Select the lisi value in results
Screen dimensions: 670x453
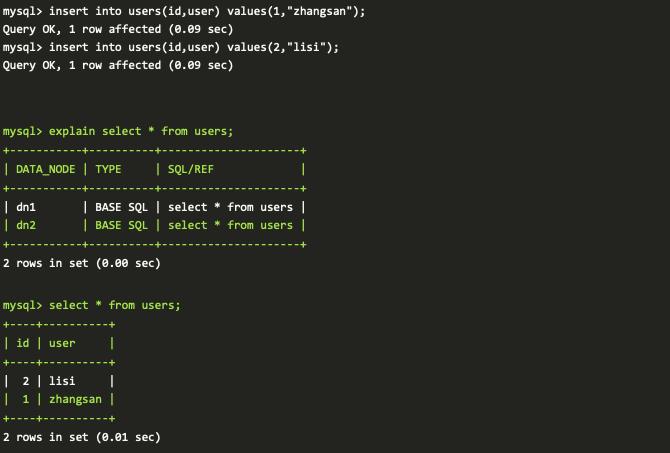(x=62, y=381)
